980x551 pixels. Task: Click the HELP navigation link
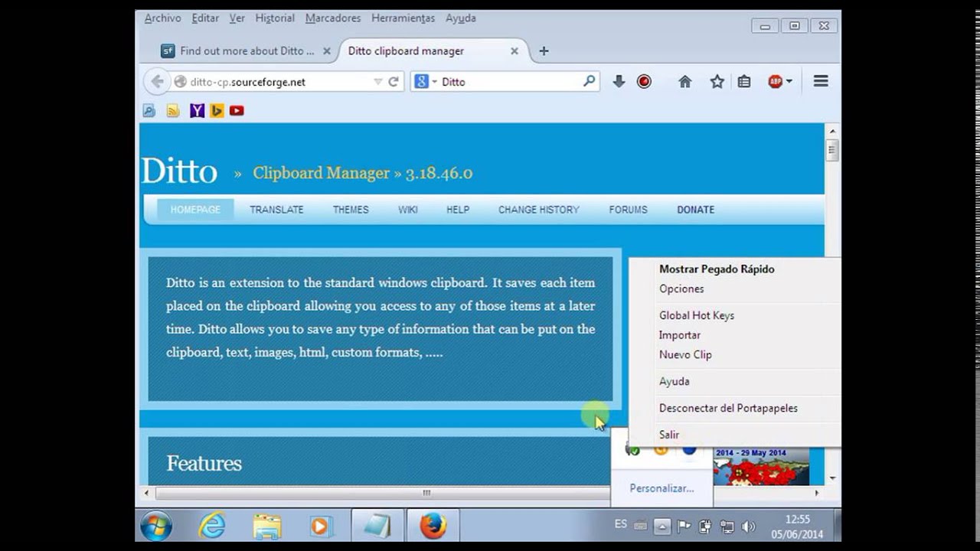coord(458,210)
